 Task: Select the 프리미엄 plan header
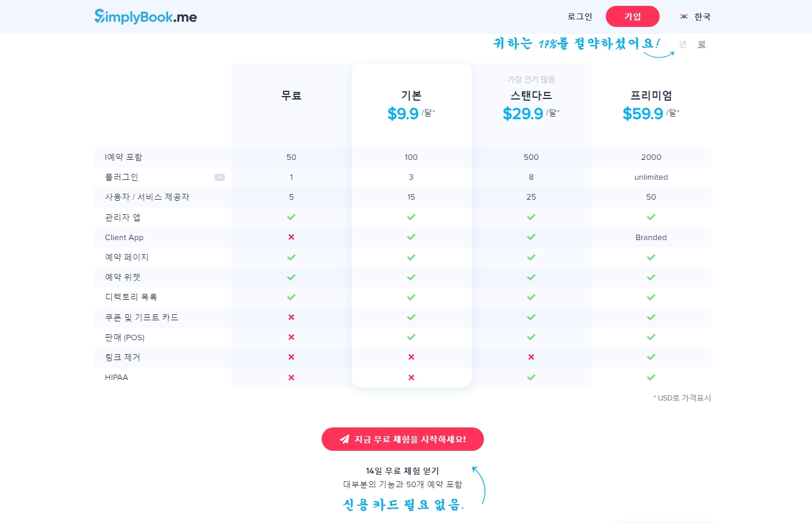[651, 95]
